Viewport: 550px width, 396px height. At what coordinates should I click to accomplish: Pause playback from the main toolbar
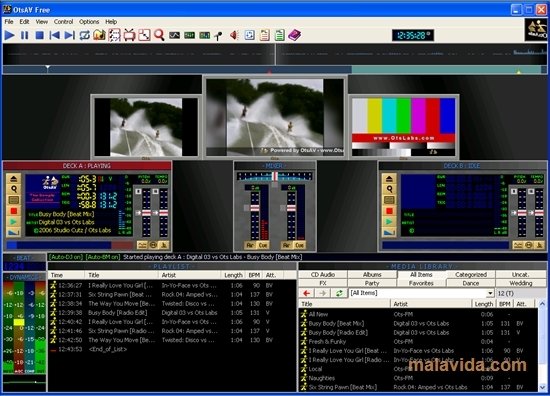pyautogui.click(x=25, y=35)
